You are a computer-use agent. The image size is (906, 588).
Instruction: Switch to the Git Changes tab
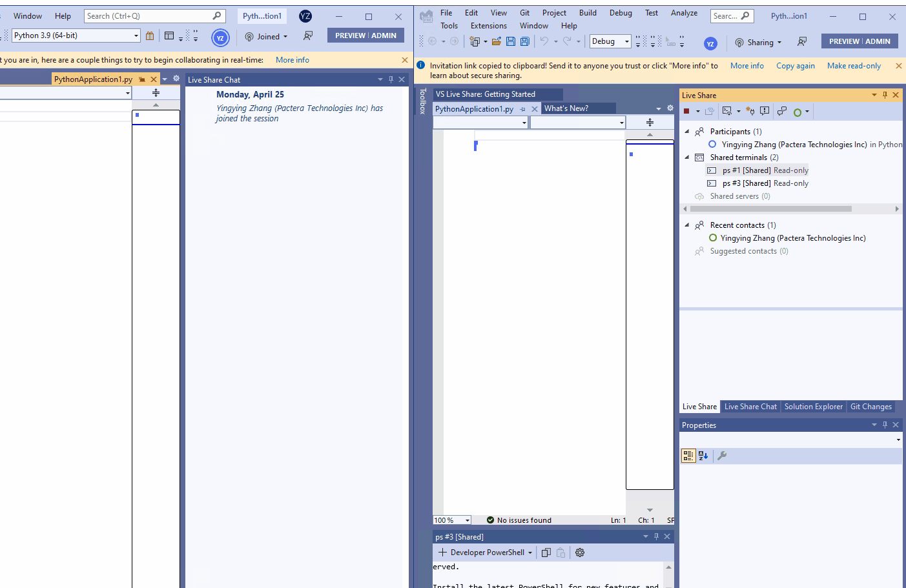(x=871, y=407)
